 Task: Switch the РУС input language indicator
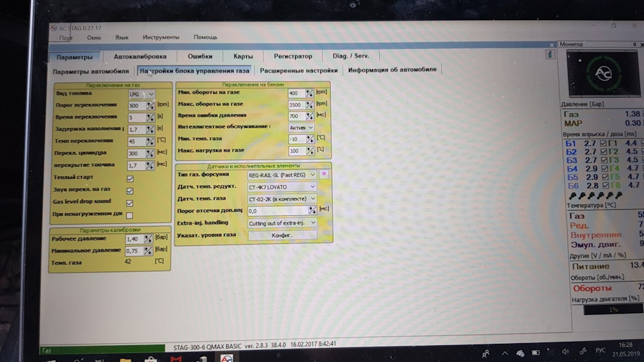[600, 350]
